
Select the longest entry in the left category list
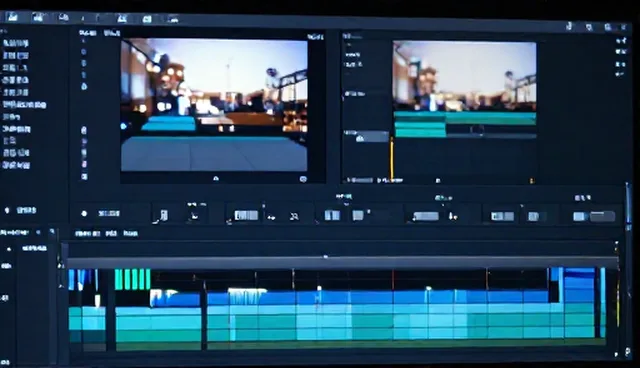point(24,105)
